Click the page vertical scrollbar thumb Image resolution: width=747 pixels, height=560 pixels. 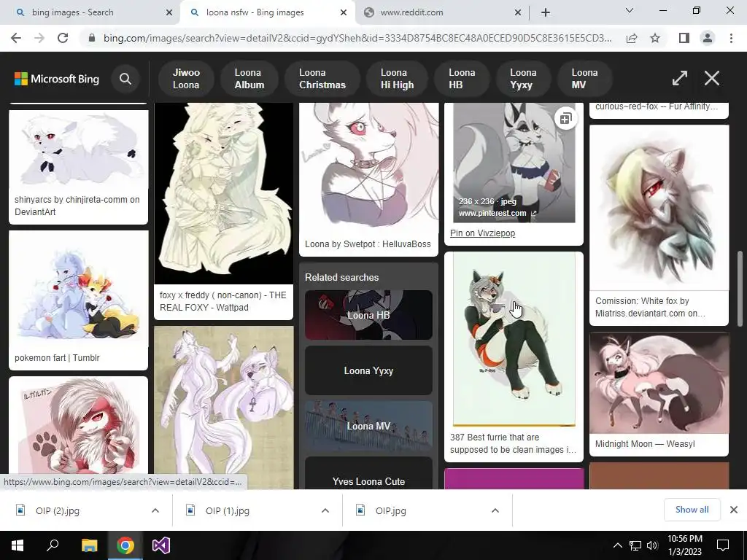coord(740,289)
